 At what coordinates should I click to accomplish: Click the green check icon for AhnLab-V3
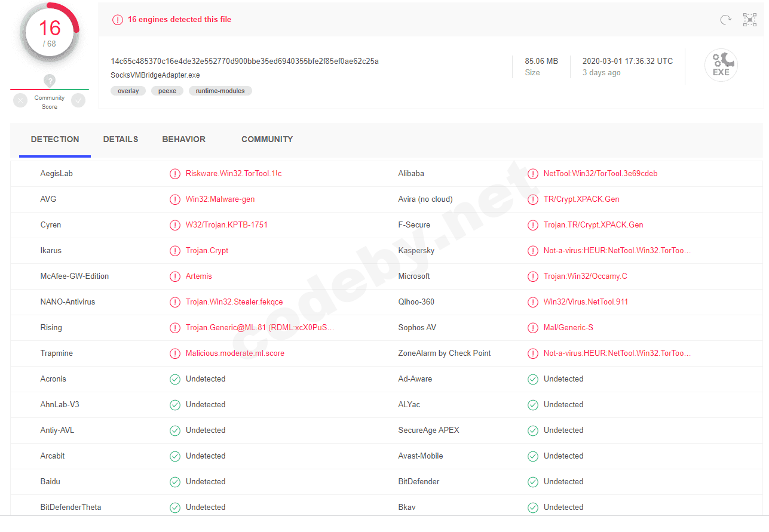tap(175, 405)
